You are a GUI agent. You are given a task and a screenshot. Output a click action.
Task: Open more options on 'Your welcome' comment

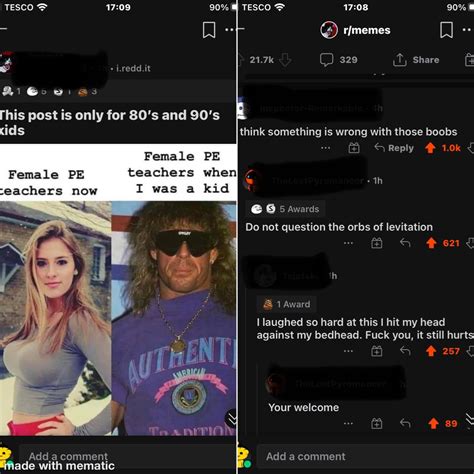(x=348, y=423)
